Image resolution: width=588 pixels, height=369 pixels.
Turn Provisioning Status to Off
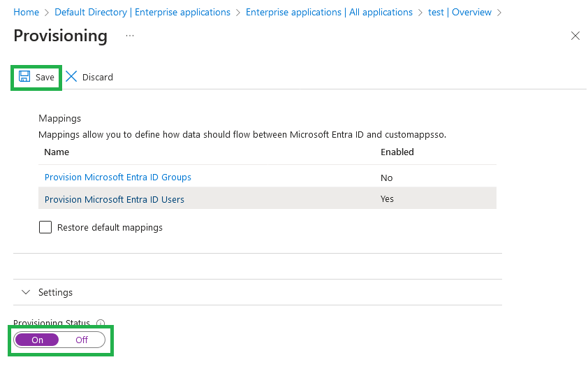(x=82, y=340)
